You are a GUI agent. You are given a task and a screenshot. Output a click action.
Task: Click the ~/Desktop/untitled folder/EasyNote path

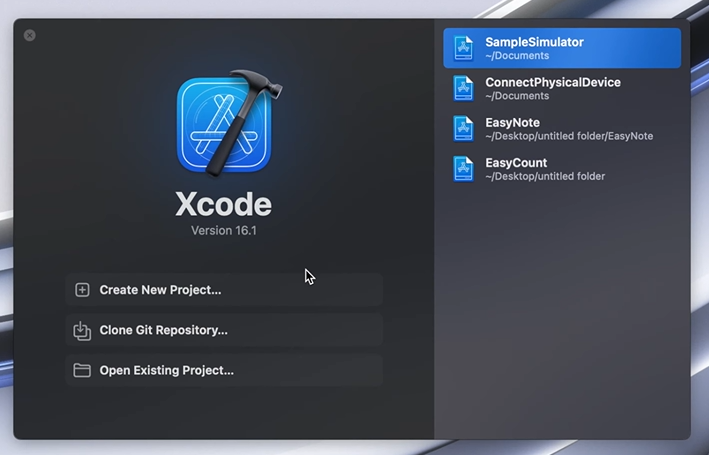point(569,136)
